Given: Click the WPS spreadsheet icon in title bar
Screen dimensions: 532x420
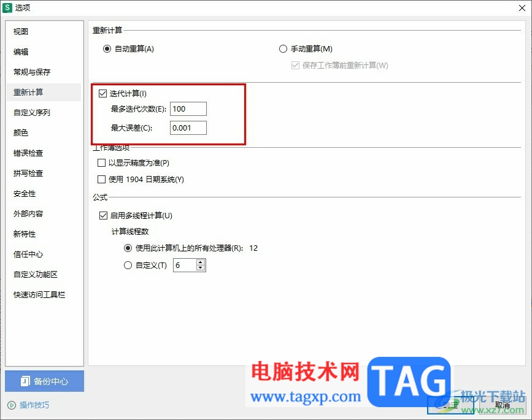Looking at the screenshot, I should click(7, 7).
